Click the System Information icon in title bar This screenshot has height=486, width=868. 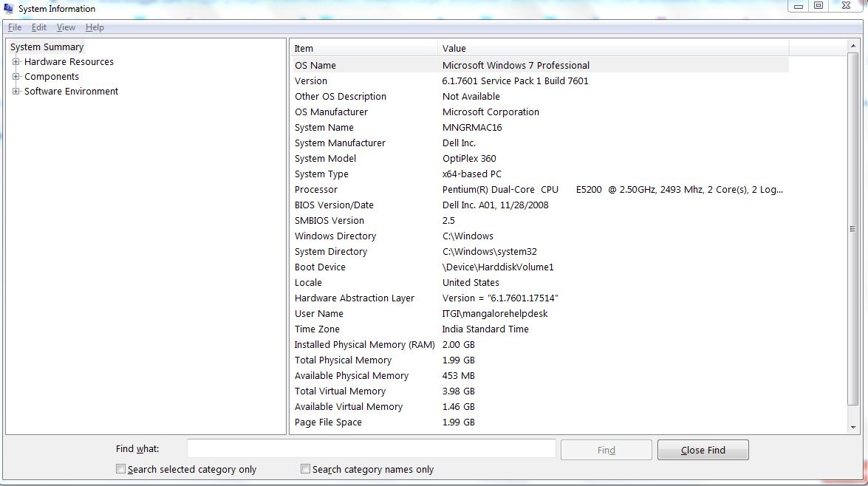7,8
